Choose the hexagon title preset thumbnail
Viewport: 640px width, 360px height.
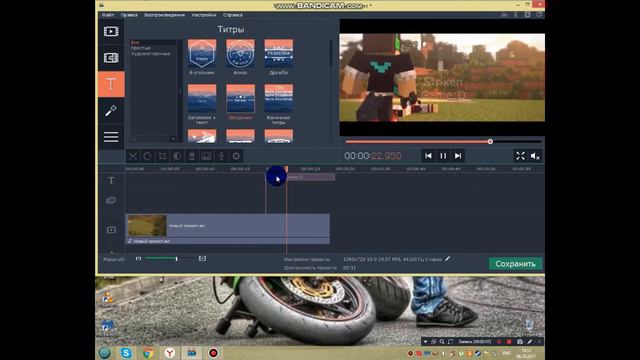[202, 53]
